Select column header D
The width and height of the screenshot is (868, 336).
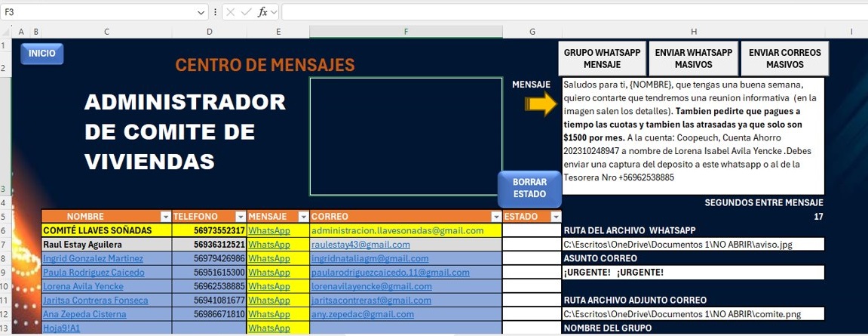click(209, 32)
